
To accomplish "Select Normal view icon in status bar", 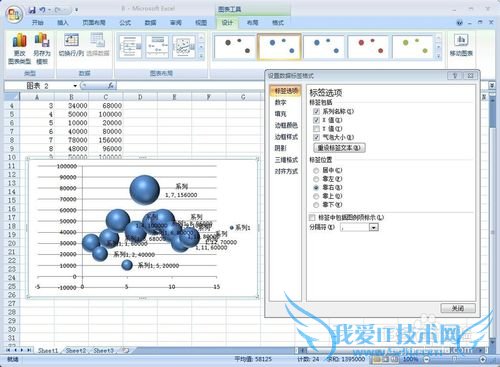I will 377,359.
